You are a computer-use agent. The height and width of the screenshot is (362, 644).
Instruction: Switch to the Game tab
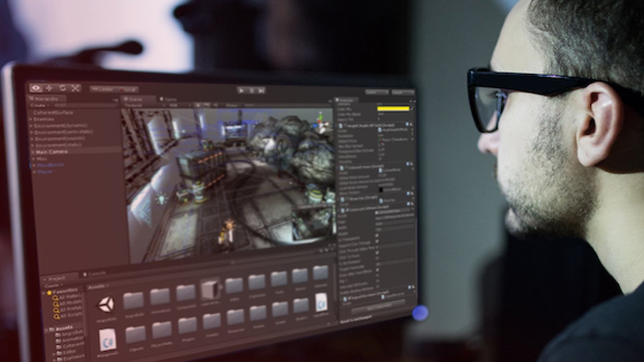click(170, 100)
